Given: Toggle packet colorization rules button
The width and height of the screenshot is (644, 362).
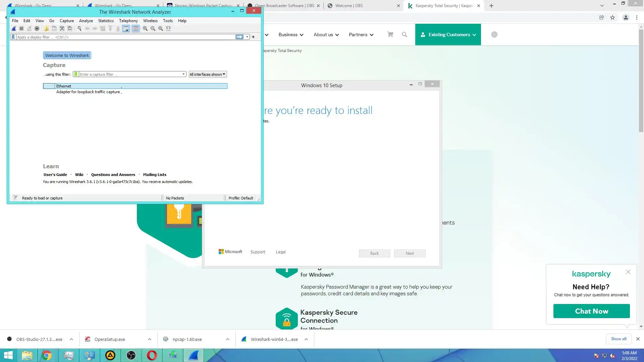Looking at the screenshot, I should click(x=136, y=29).
